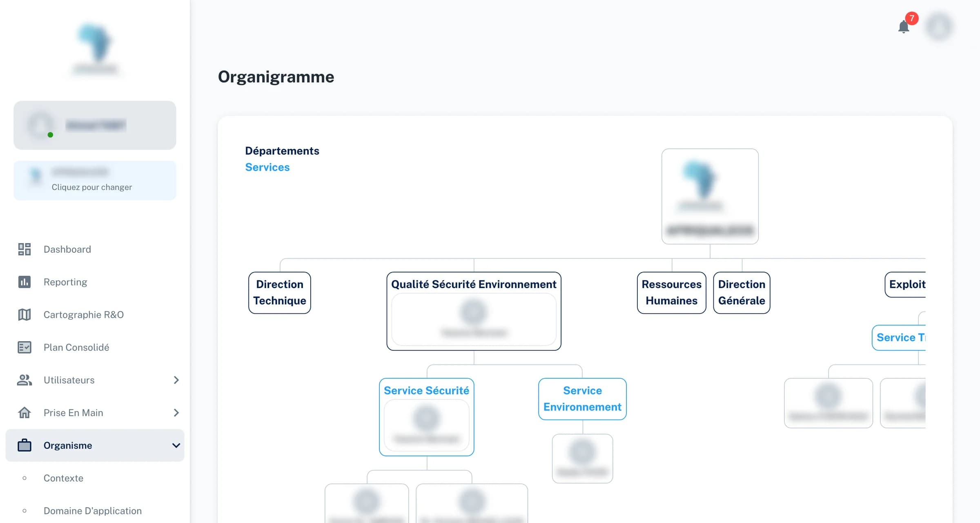Click the manager card inside Qualité Sécurité Environnement

(x=474, y=320)
